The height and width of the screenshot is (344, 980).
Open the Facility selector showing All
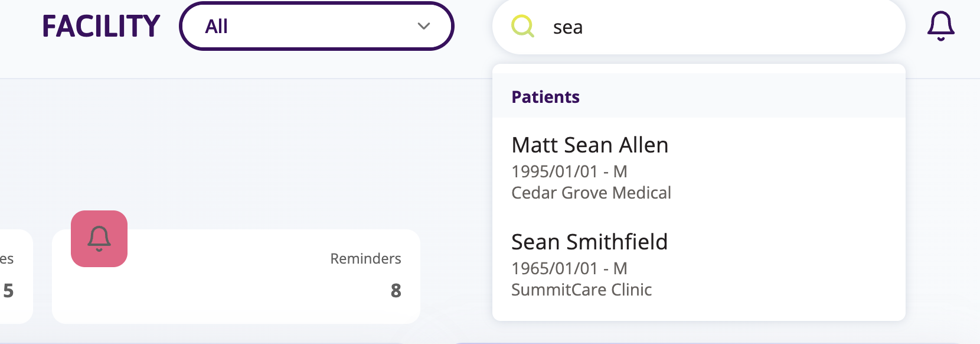coord(316,26)
